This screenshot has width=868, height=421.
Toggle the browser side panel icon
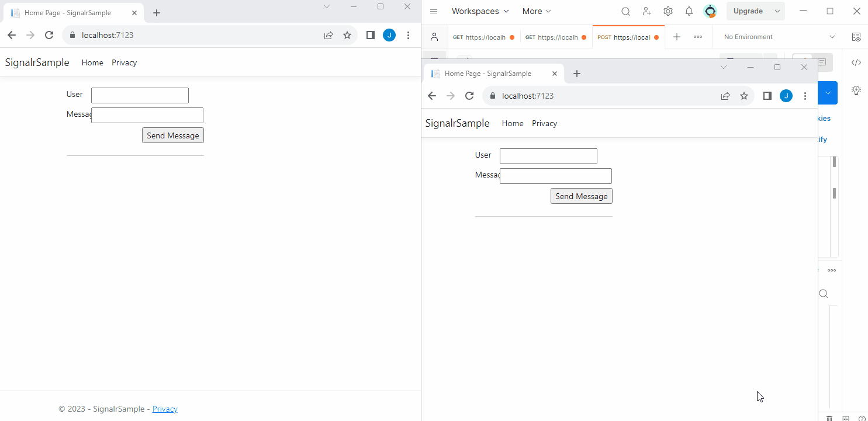tap(767, 95)
